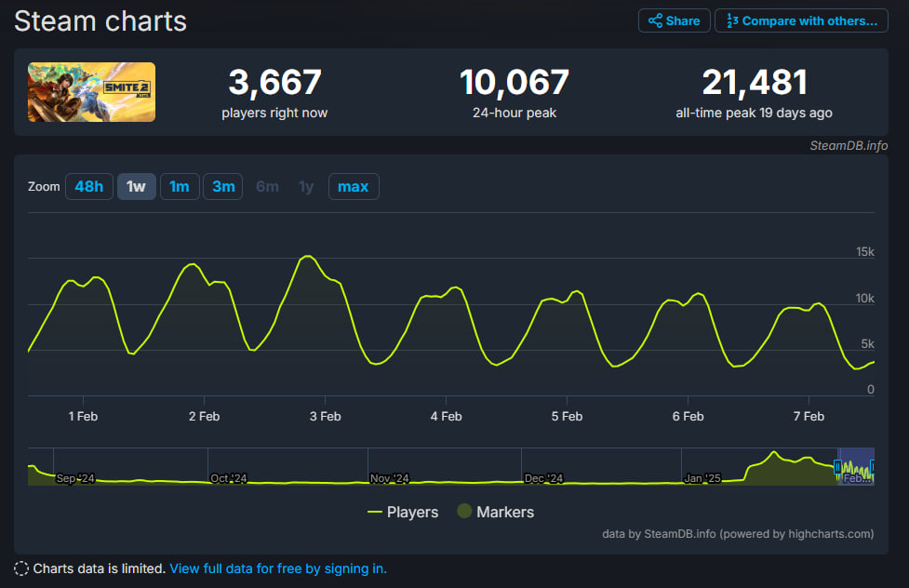Show max chart range

tap(353, 187)
